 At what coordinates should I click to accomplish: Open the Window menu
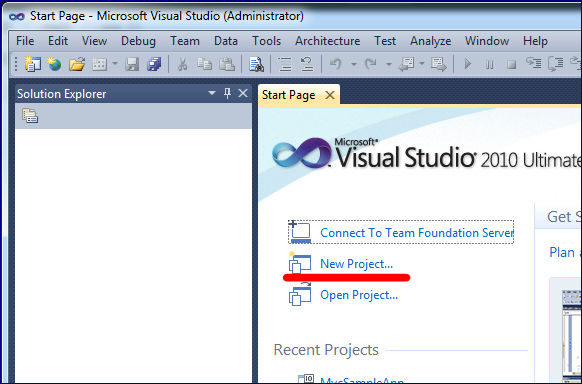487,41
